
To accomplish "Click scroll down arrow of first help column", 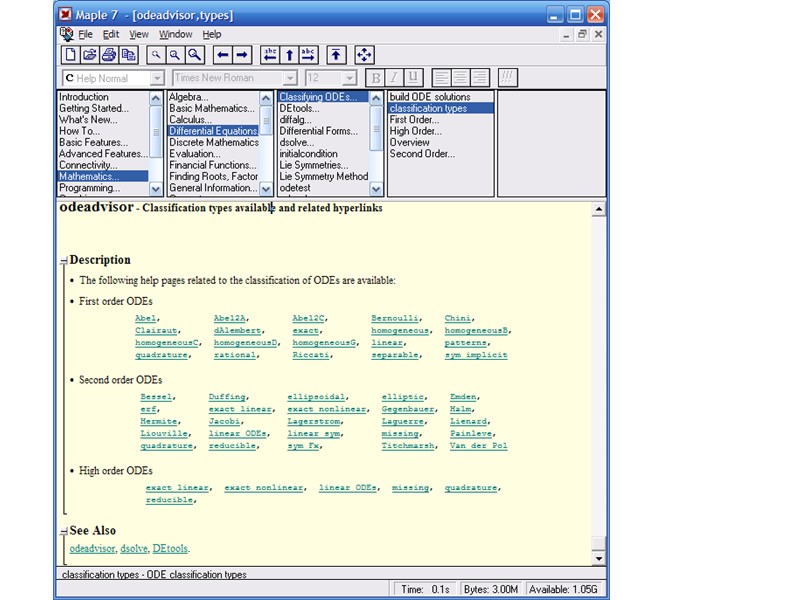I will click(x=156, y=189).
